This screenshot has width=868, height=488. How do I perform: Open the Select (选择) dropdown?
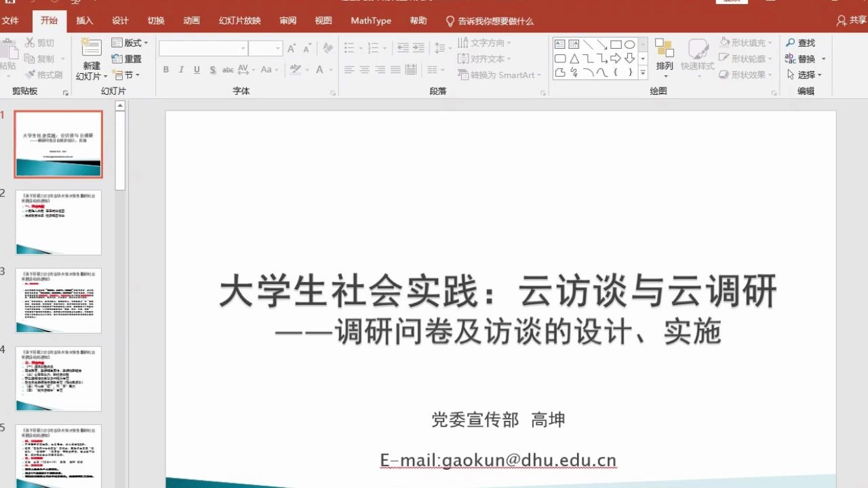tap(804, 75)
